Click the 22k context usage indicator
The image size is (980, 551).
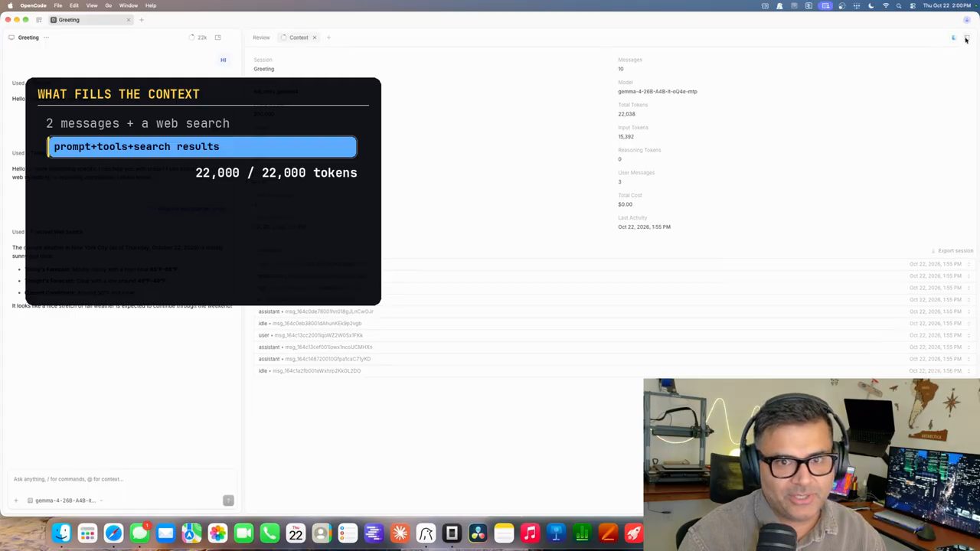point(198,37)
